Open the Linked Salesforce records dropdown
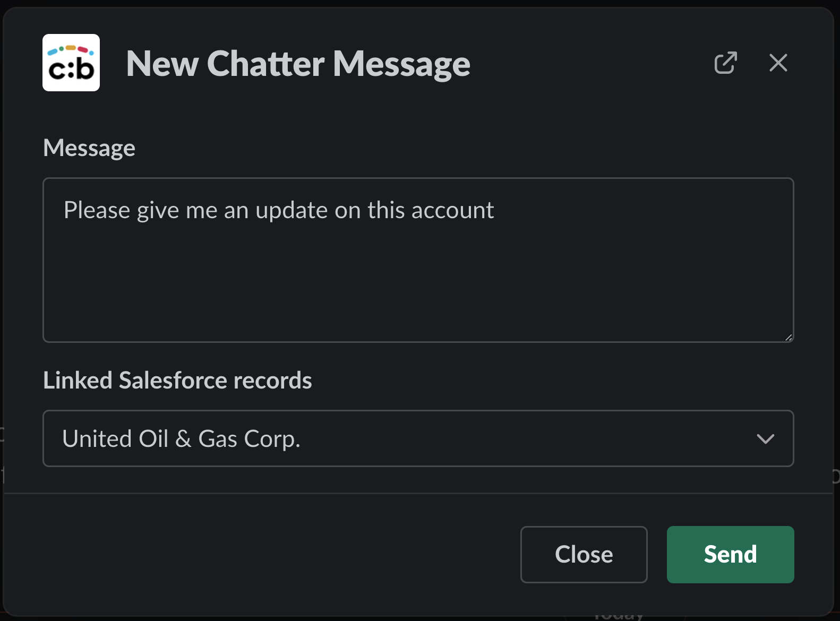The width and height of the screenshot is (840, 621). 418,439
